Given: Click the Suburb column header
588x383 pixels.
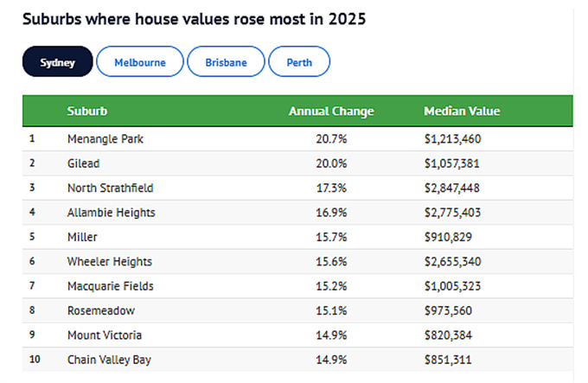Looking at the screenshot, I should (x=87, y=112).
